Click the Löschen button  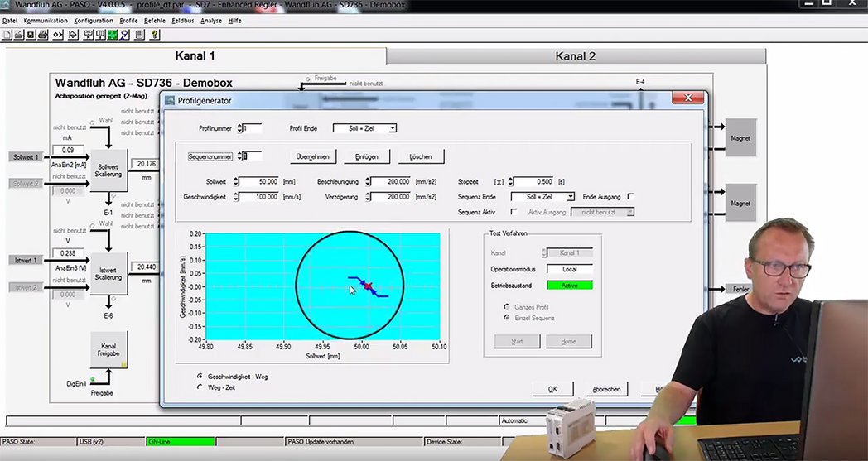(421, 156)
